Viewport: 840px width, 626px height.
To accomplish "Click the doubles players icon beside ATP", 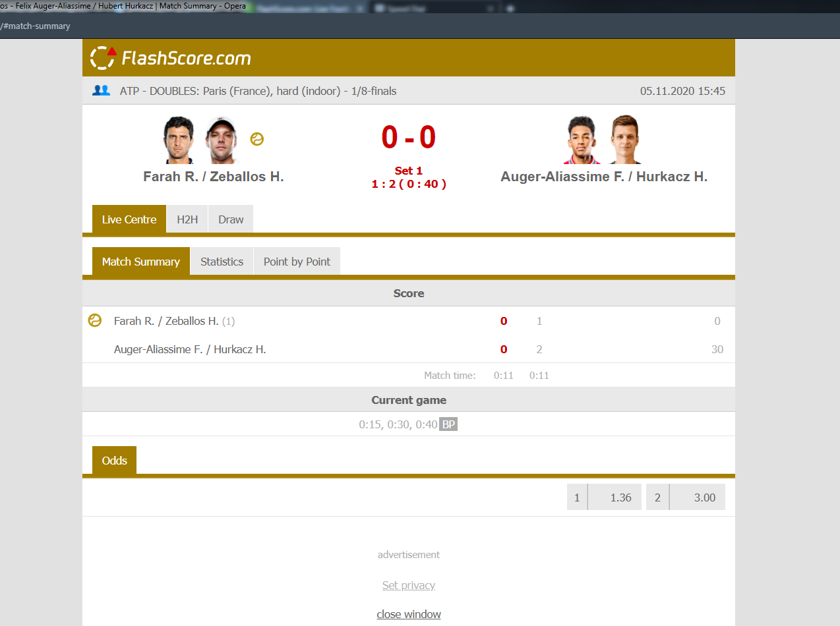I will coord(101,91).
